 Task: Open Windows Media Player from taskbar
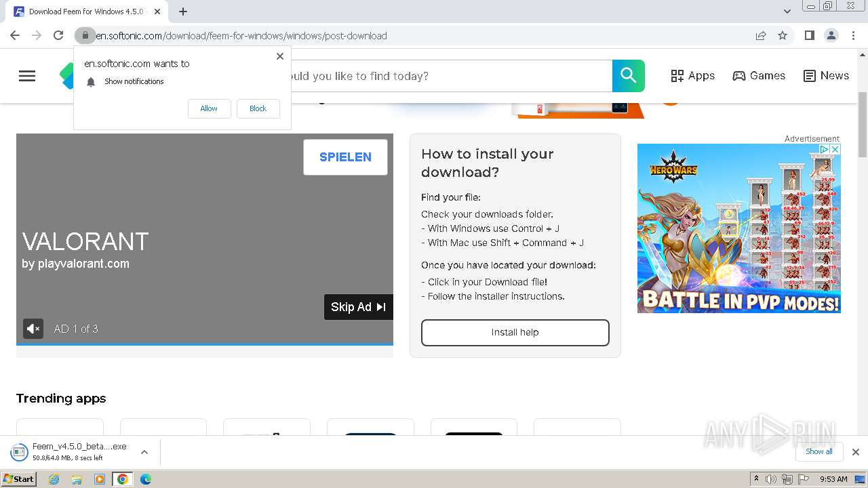tap(100, 479)
